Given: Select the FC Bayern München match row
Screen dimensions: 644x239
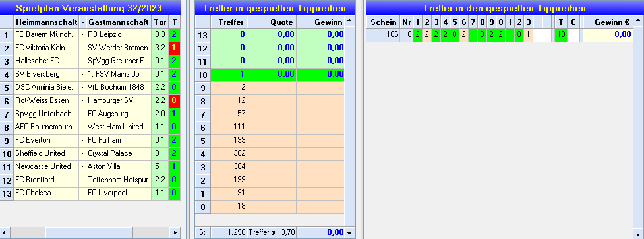Looking at the screenshot, I should click(90, 34).
